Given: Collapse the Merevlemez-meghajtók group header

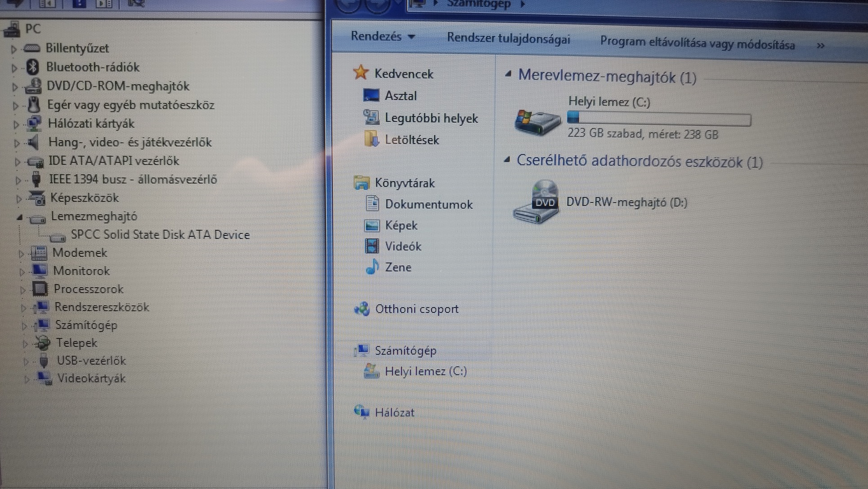Looking at the screenshot, I should tap(508, 75).
